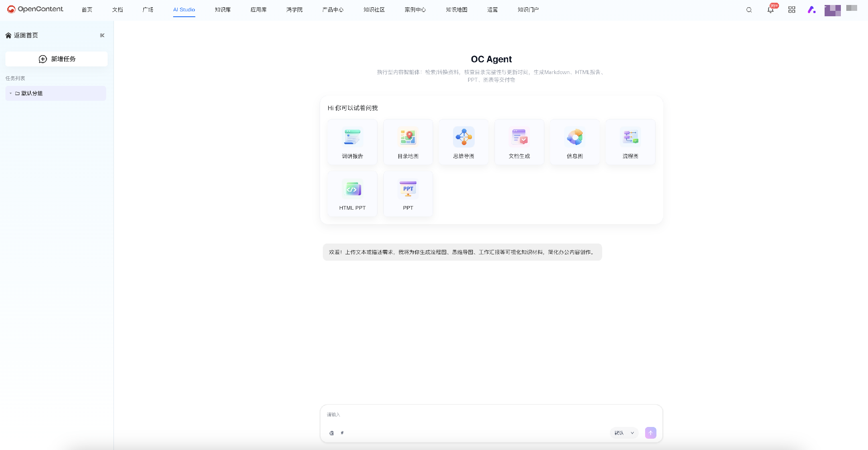Open the 知识地图 knowledge map tab
Screen dimensions: 868x450
457,10
